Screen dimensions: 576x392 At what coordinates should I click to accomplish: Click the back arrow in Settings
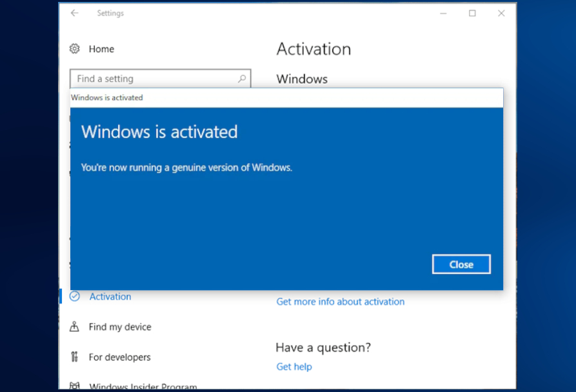pyautogui.click(x=76, y=13)
